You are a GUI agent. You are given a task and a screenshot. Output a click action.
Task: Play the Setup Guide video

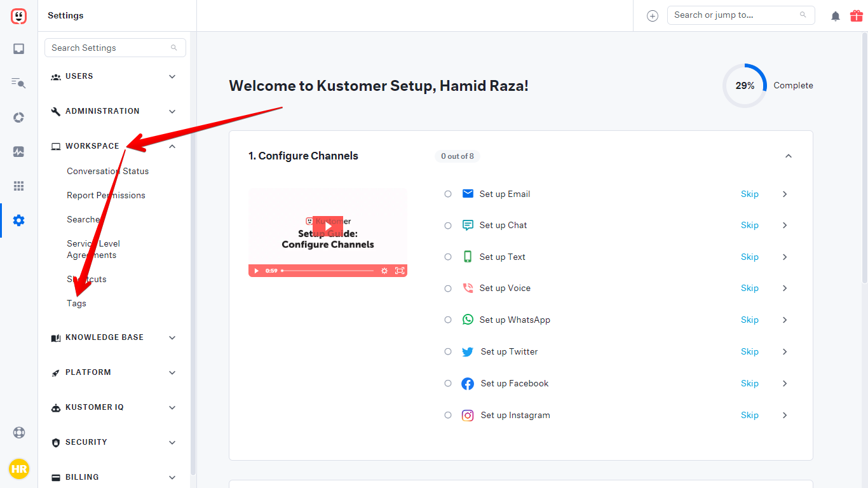tap(328, 226)
